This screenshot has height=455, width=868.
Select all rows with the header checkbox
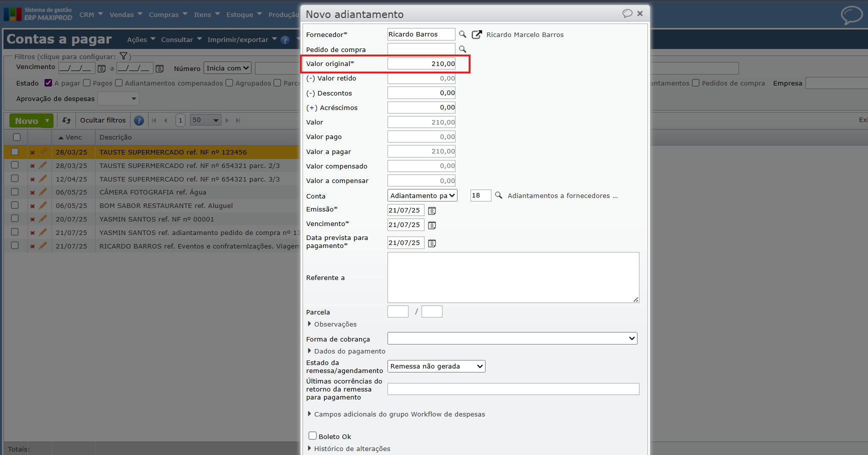16,137
